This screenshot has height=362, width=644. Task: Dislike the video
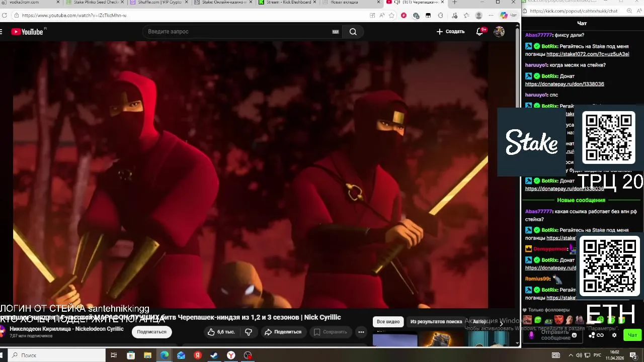(249, 332)
